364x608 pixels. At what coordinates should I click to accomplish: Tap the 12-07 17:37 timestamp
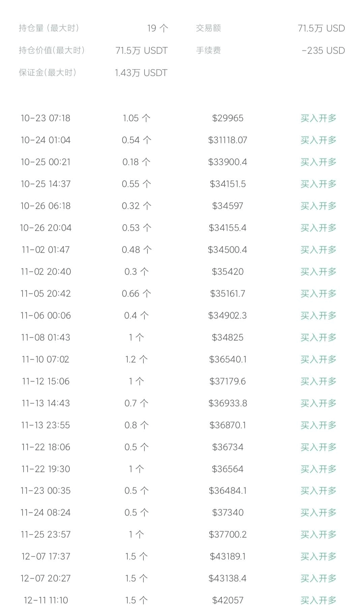click(45, 556)
